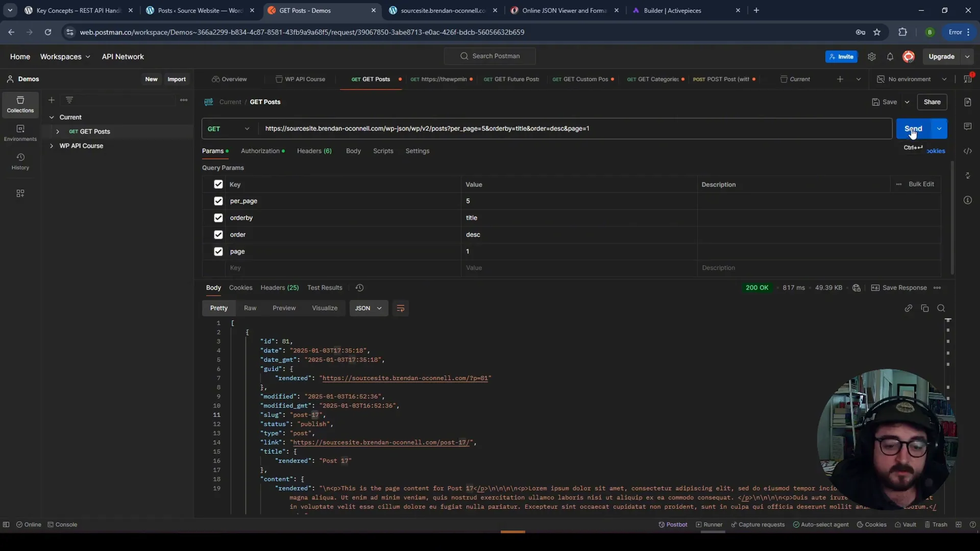
Task: Send the GET request
Action: click(x=914, y=129)
